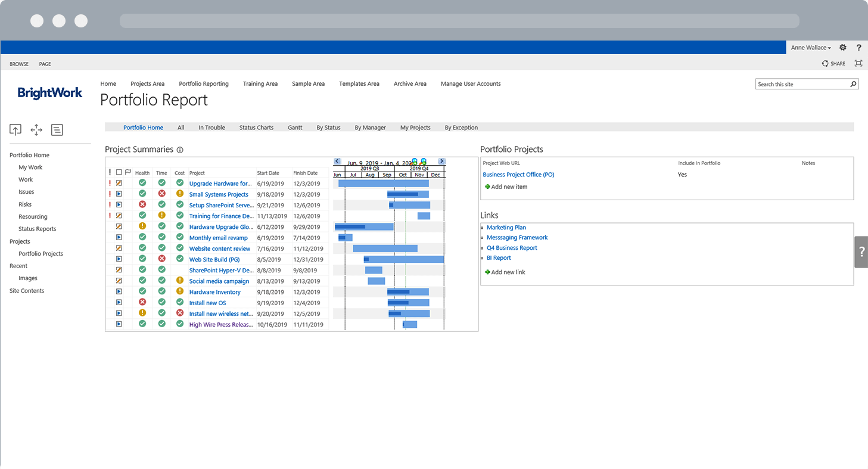
Task: Open Website content review project
Action: (220, 249)
